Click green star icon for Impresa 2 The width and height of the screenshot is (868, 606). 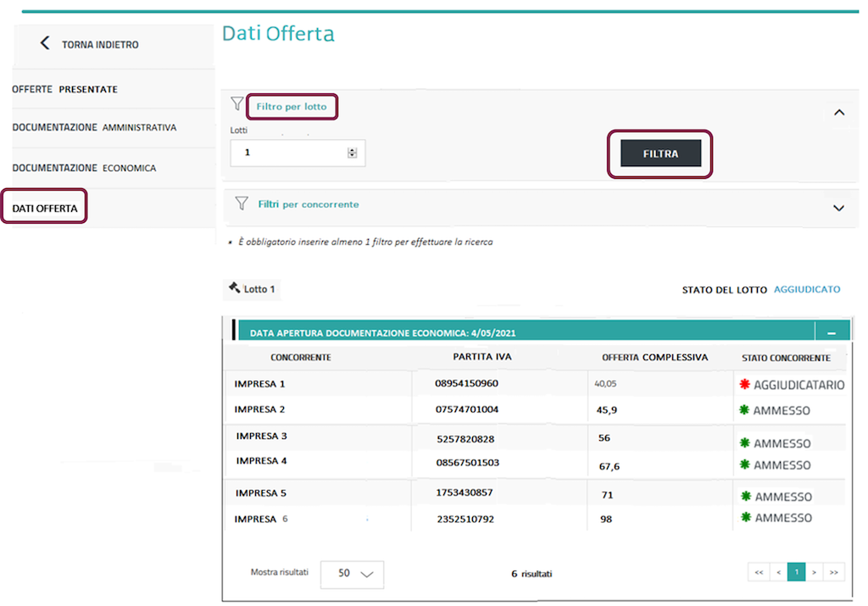click(x=745, y=410)
